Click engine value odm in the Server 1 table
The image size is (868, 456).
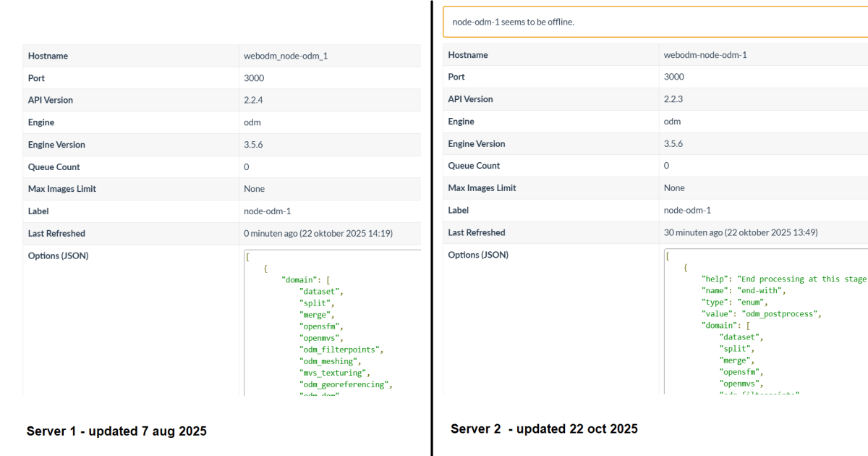point(252,122)
